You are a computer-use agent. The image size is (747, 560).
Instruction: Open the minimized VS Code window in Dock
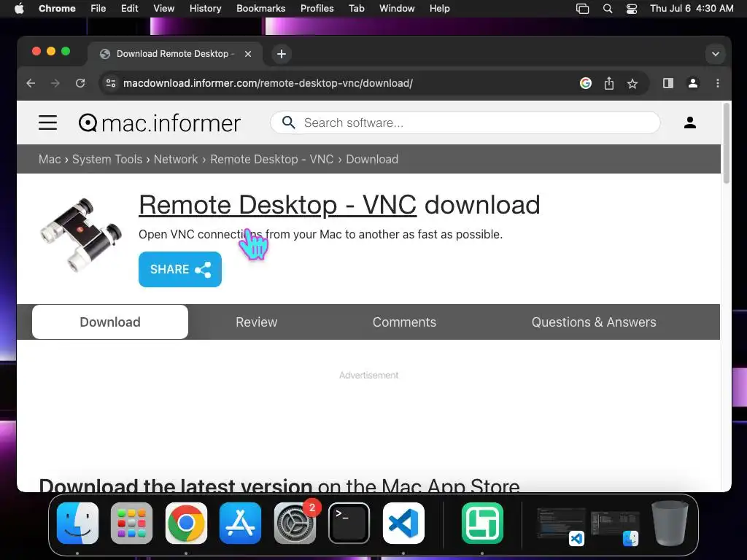[561, 526]
